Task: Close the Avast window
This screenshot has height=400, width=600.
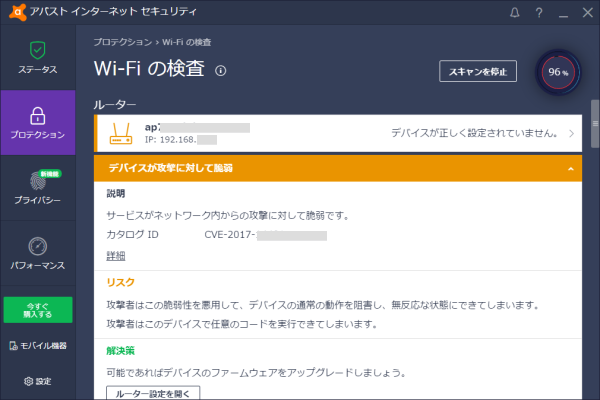Action: coord(587,13)
